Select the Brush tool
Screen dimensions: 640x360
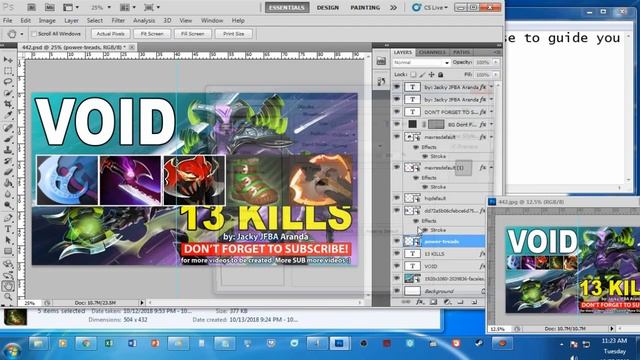8,140
